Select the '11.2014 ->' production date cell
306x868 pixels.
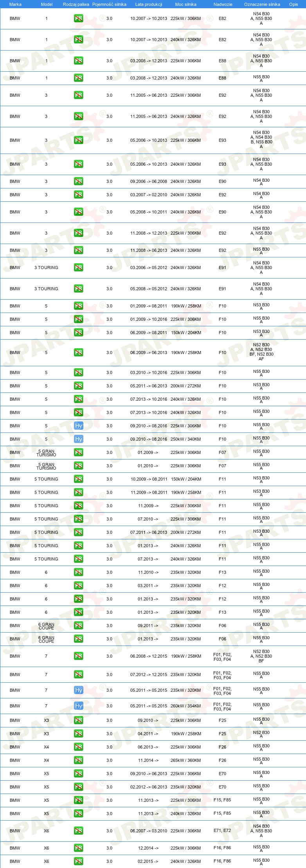click(x=148, y=760)
